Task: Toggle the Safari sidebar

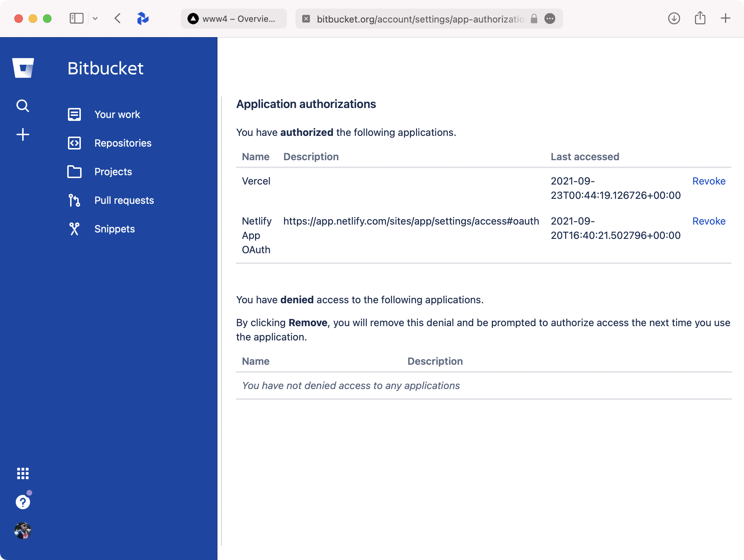Action: (x=76, y=18)
